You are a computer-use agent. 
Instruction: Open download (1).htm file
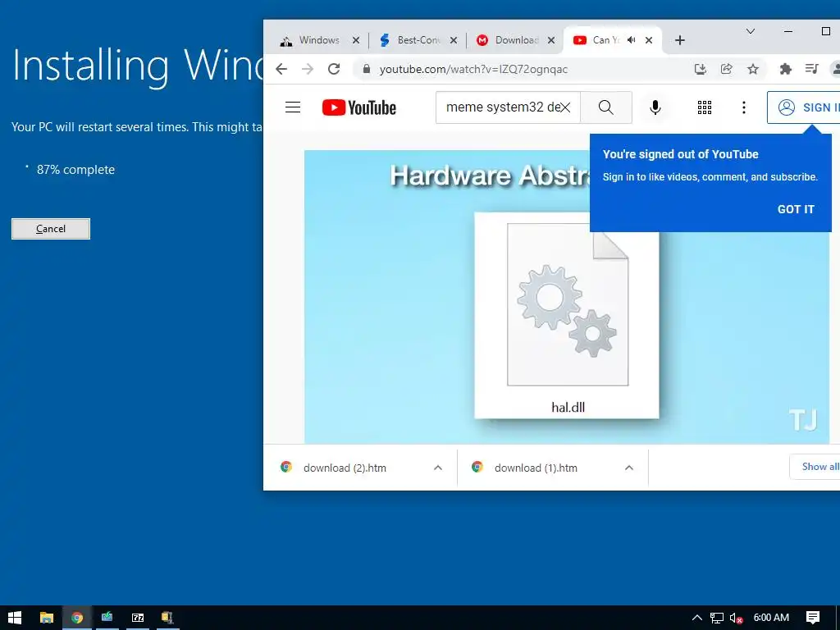pyautogui.click(x=536, y=468)
